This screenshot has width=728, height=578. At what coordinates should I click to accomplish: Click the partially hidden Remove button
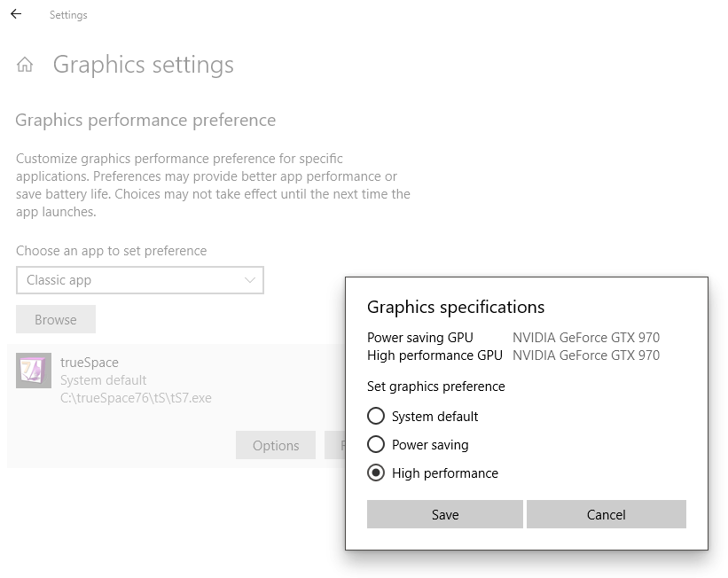(335, 445)
